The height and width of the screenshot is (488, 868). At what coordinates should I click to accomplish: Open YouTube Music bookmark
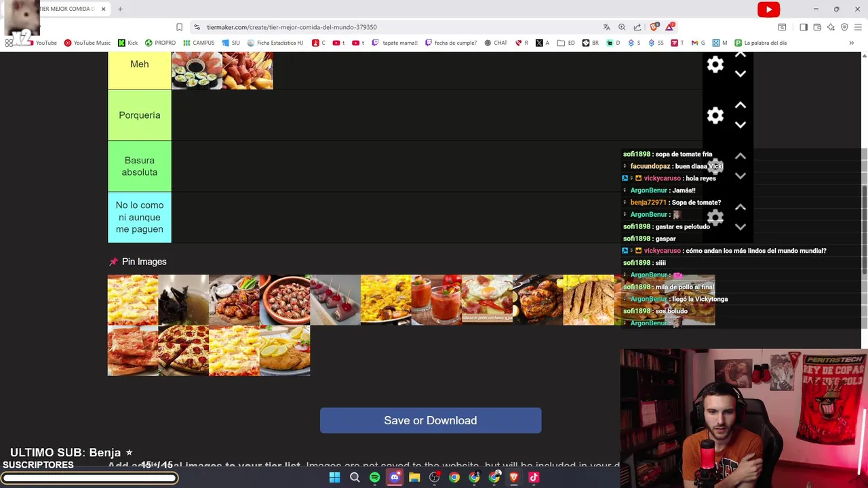click(87, 43)
